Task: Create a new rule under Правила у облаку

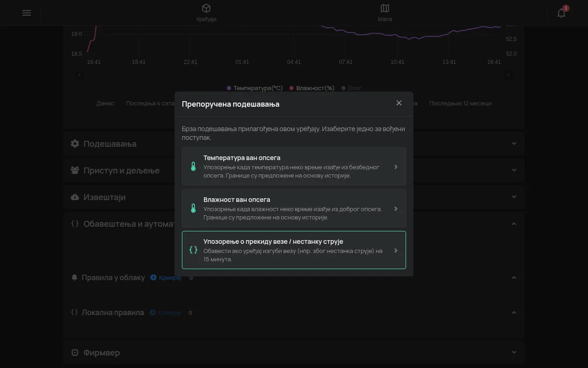Action: point(166,277)
